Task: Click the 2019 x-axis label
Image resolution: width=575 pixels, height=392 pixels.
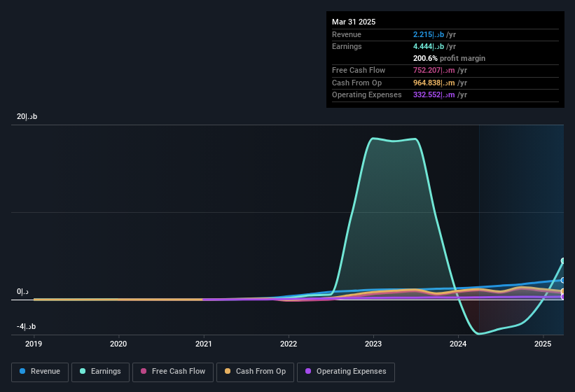Action: 34,344
